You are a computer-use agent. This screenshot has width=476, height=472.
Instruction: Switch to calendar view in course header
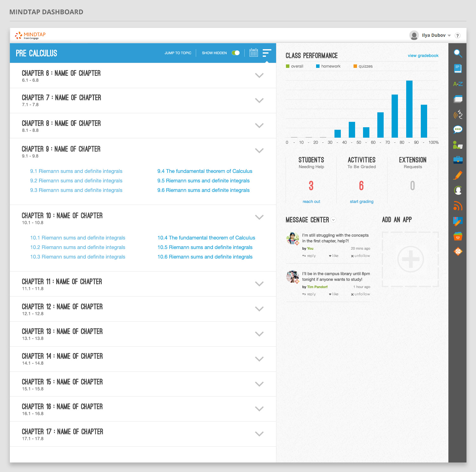coord(254,53)
